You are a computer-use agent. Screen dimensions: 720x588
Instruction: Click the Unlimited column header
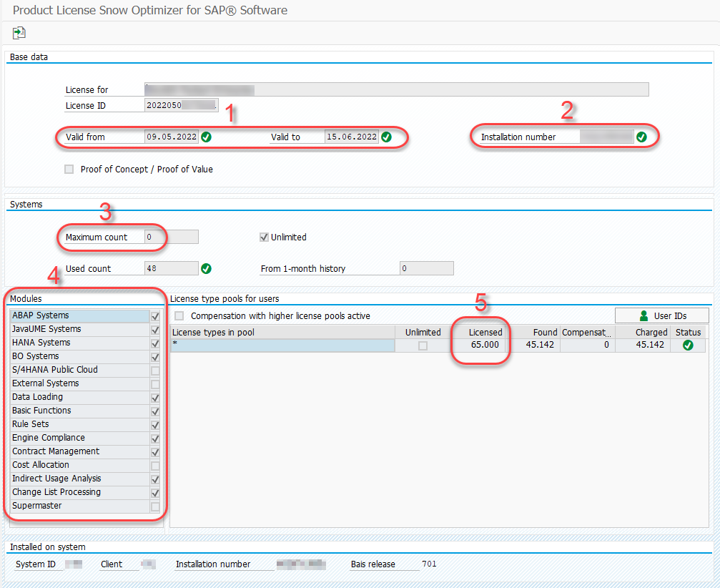pyautogui.click(x=423, y=332)
